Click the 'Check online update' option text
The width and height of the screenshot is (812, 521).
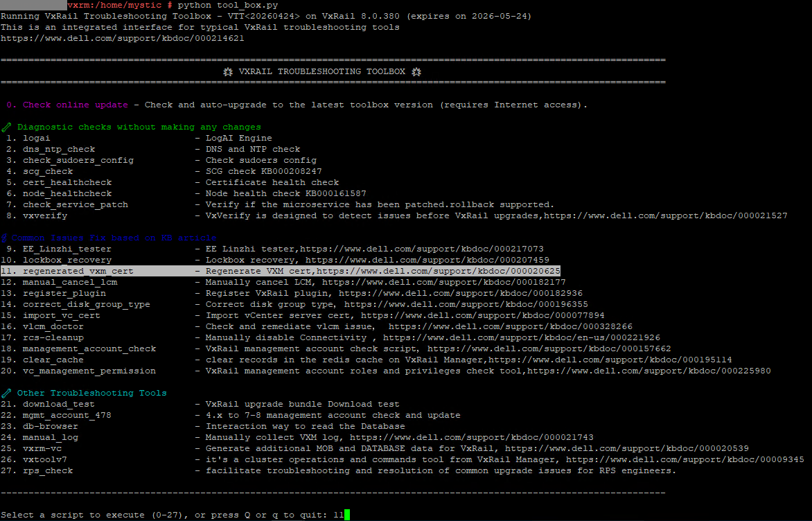pos(75,105)
